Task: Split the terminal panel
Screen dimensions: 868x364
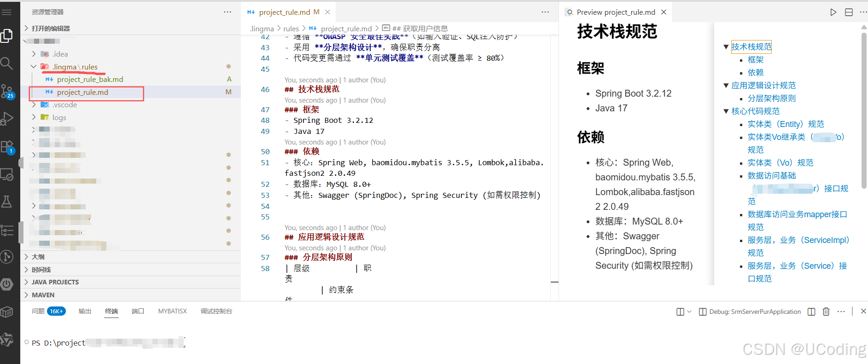Action: pyautogui.click(x=680, y=312)
